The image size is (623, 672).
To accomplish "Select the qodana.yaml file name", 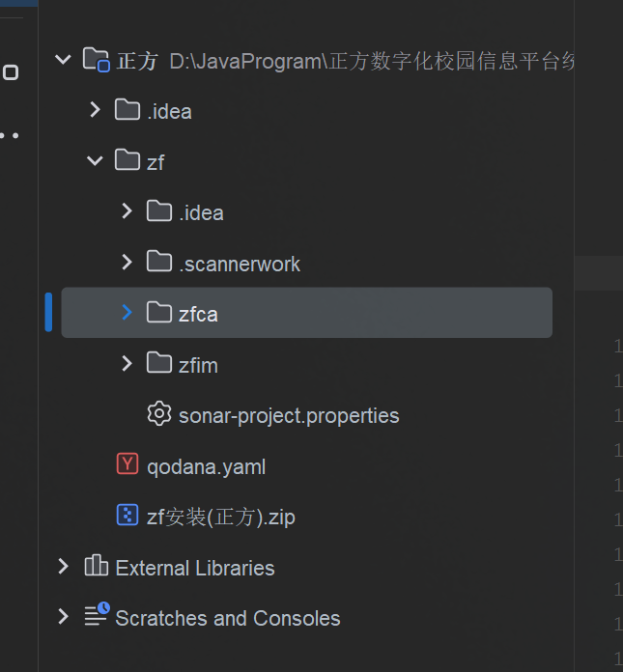I will [x=206, y=467].
